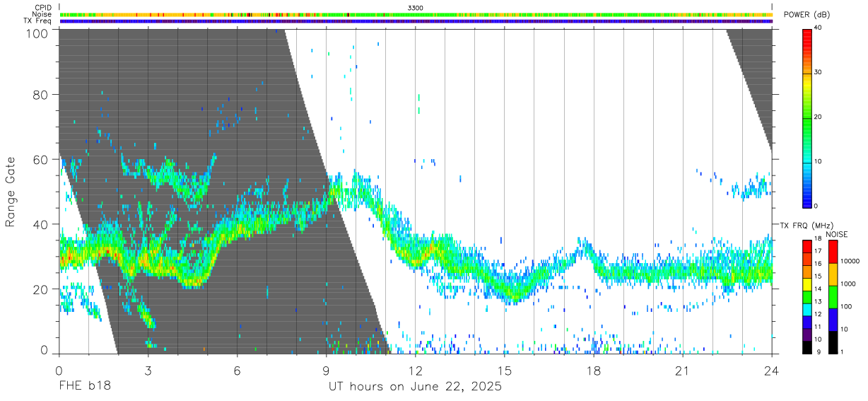The height and width of the screenshot is (401, 868).
Task: Click the UT hours axis tick 15
Action: click(x=505, y=371)
